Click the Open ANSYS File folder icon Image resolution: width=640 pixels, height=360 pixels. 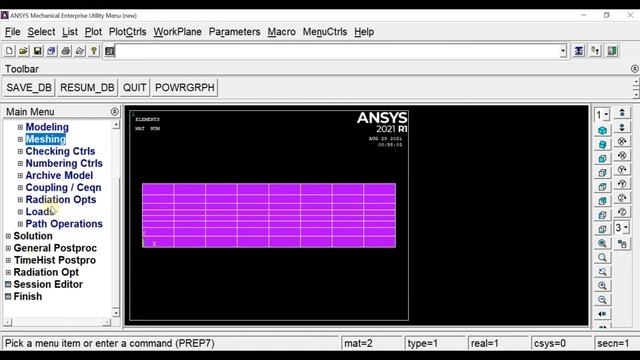[x=23, y=51]
